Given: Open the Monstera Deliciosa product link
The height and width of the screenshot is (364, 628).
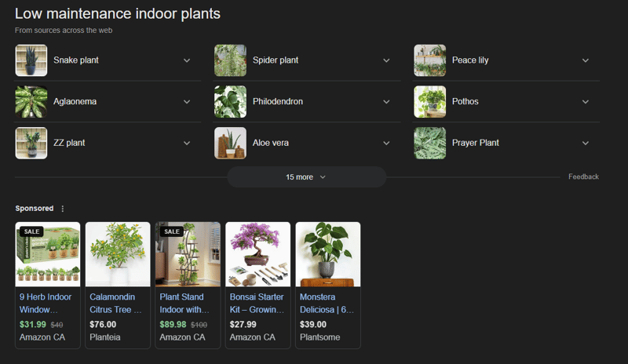Looking at the screenshot, I should (327, 303).
